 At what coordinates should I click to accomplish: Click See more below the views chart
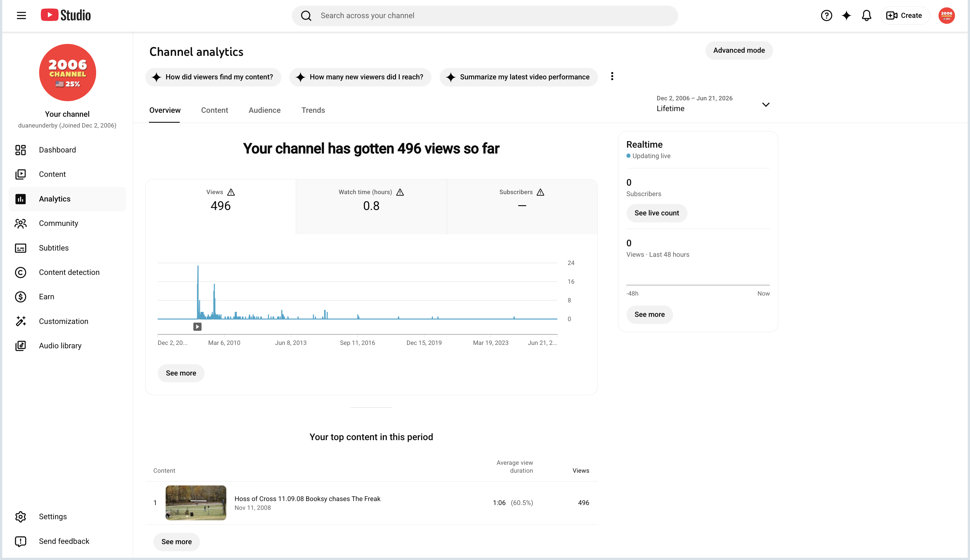pos(181,373)
